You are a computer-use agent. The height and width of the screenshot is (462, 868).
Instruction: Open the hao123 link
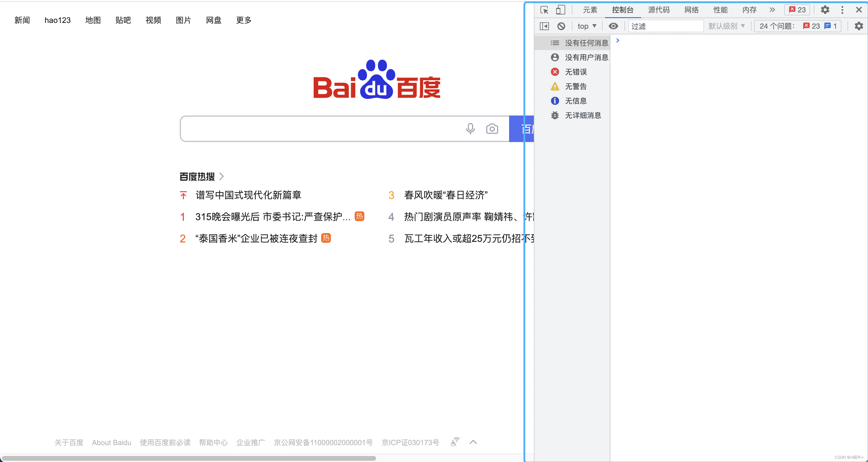(58, 20)
